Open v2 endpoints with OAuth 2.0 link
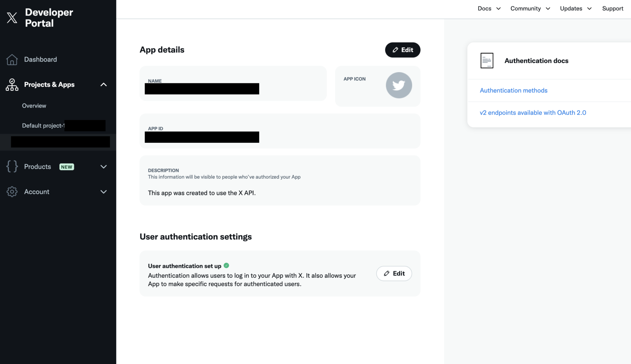 [x=533, y=113]
